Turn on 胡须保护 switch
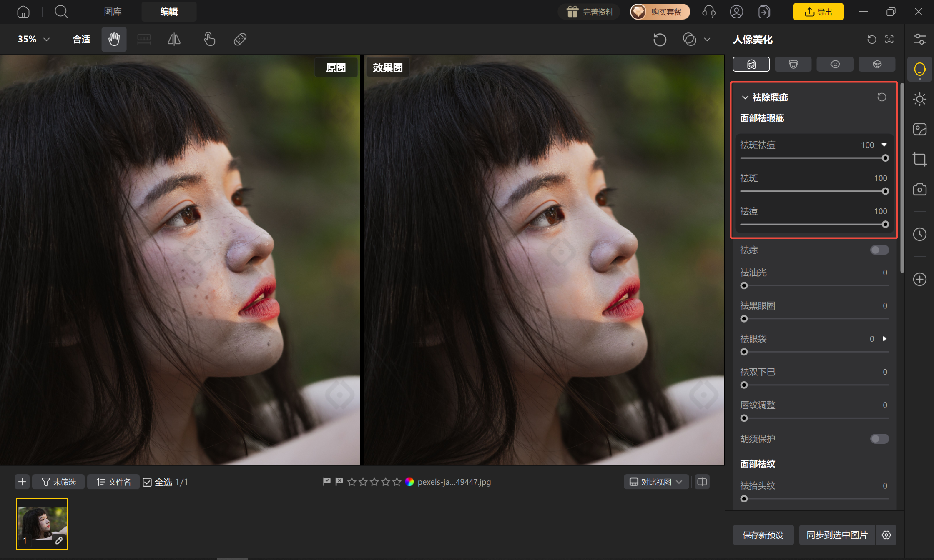Viewport: 934px width, 560px height. (879, 439)
